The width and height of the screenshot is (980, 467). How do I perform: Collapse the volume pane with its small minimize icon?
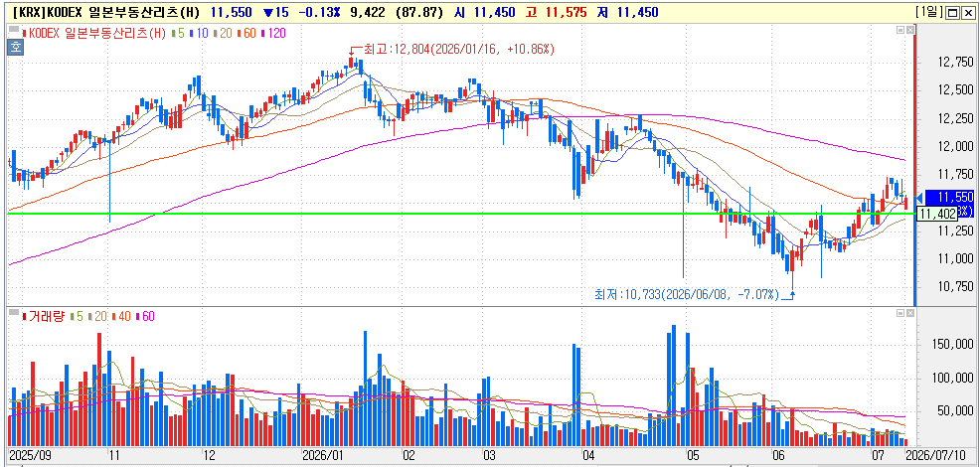tap(900, 312)
